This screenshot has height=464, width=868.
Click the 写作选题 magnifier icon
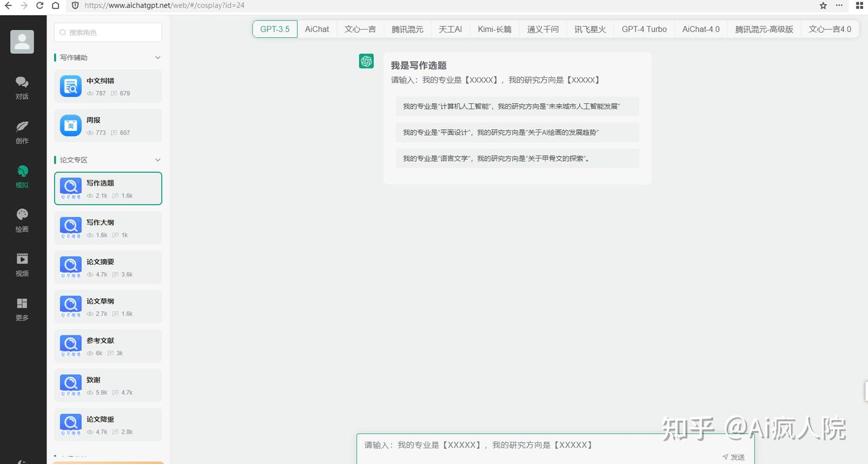71,189
